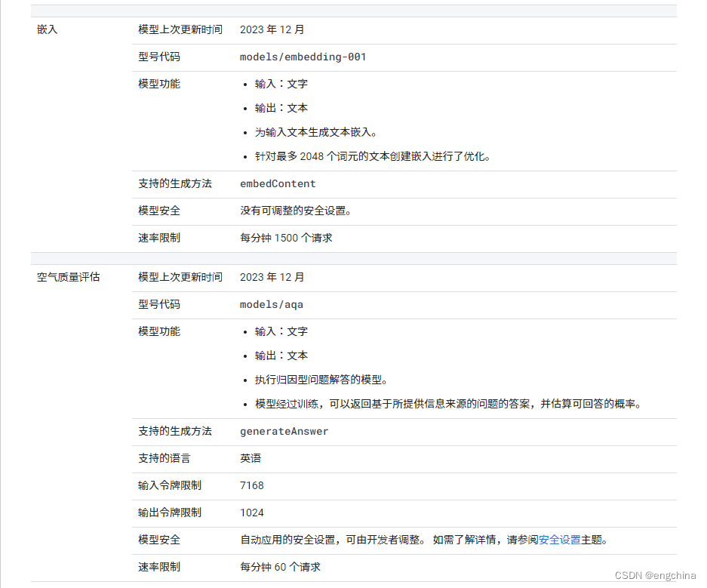This screenshot has width=707, height=588.
Task: Click the 输入令牌限制 value 7168
Action: [x=252, y=485]
